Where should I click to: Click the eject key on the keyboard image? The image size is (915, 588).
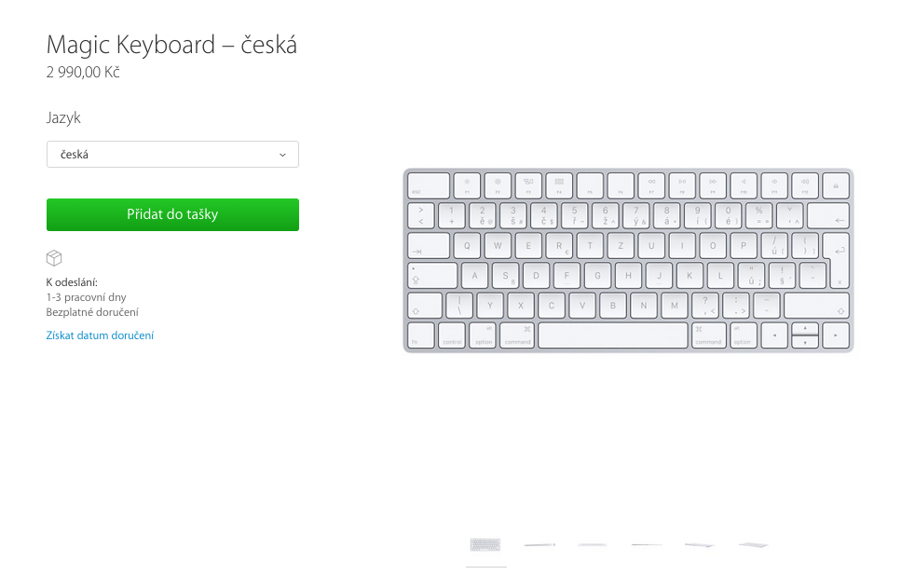click(837, 185)
